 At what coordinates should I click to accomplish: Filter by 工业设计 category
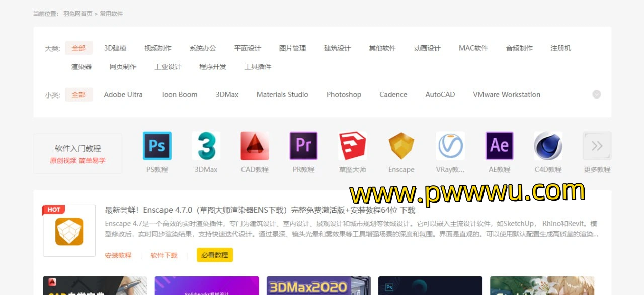(168, 67)
